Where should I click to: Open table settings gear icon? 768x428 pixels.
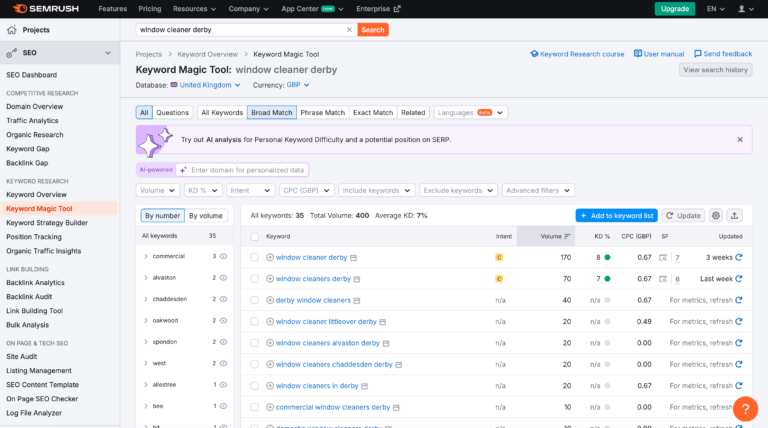(716, 215)
